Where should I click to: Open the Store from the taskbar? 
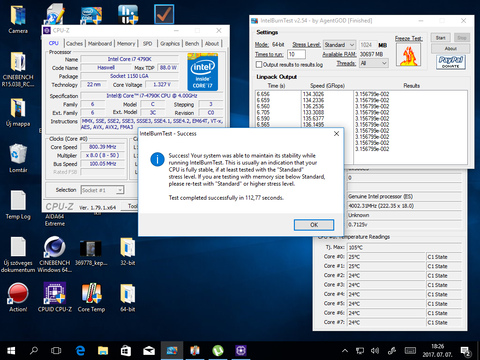pyautogui.click(x=126, y=351)
